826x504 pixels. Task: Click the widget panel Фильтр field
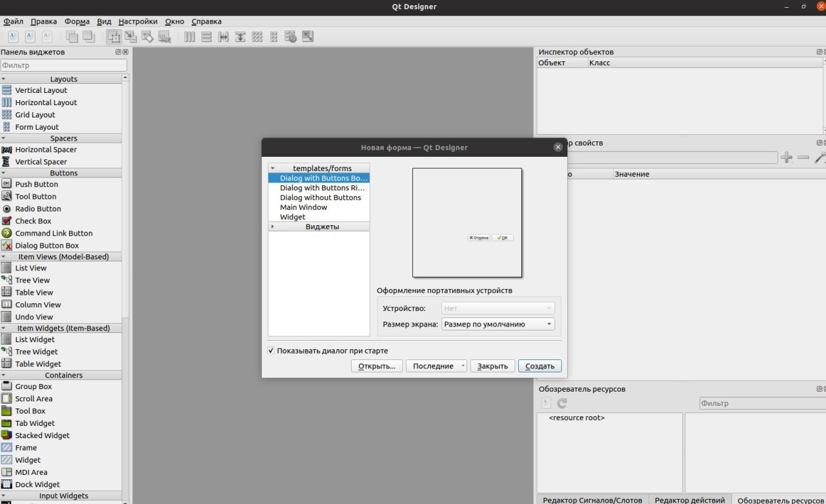(64, 65)
